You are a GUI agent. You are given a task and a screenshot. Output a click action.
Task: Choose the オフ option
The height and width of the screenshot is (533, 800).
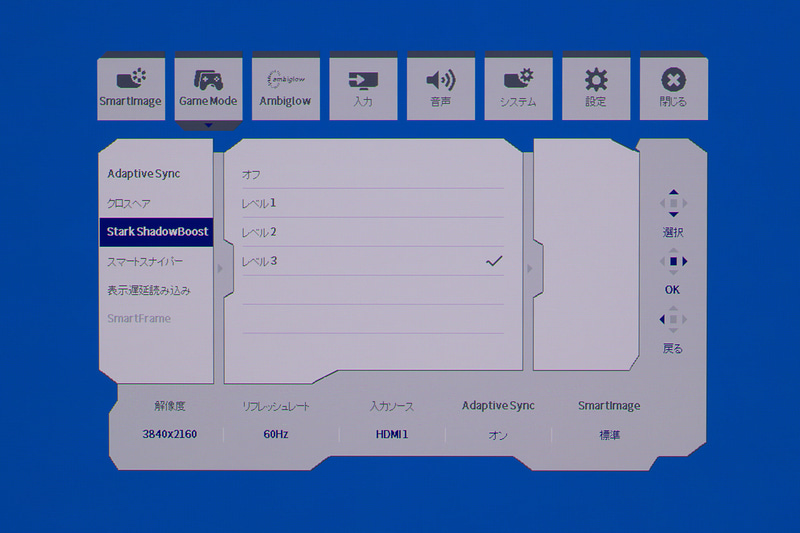pyautogui.click(x=373, y=174)
